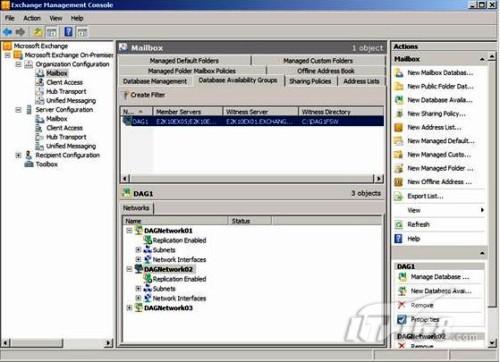Sort by Witness Server column header
500x362 pixels.
click(x=261, y=112)
